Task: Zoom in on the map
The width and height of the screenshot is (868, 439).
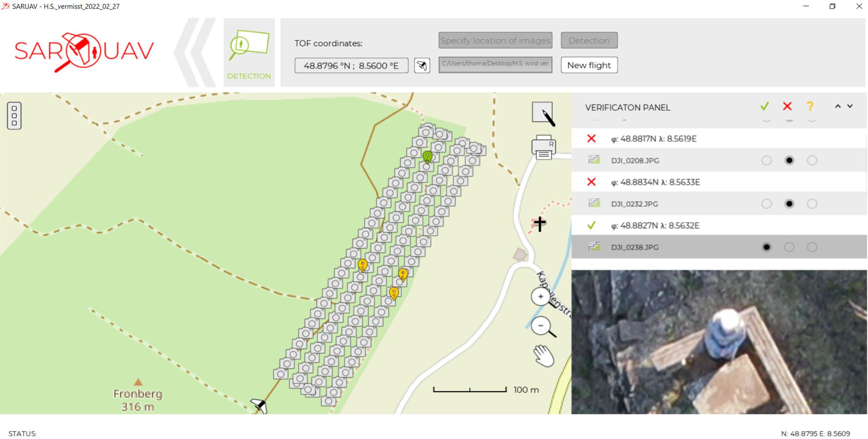Action: pyautogui.click(x=541, y=297)
